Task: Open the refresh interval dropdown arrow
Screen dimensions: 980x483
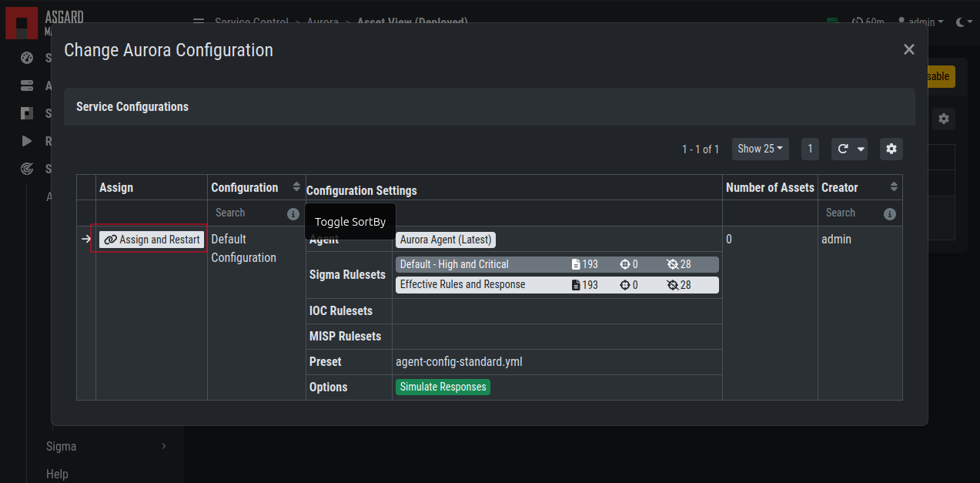Action: 861,149
